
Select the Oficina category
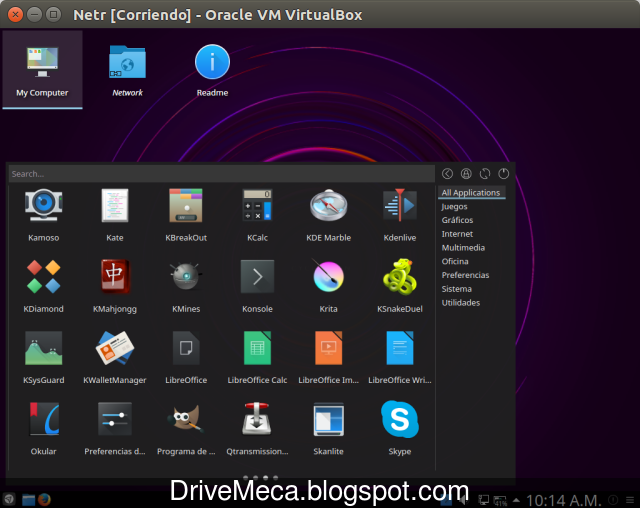coord(455,261)
